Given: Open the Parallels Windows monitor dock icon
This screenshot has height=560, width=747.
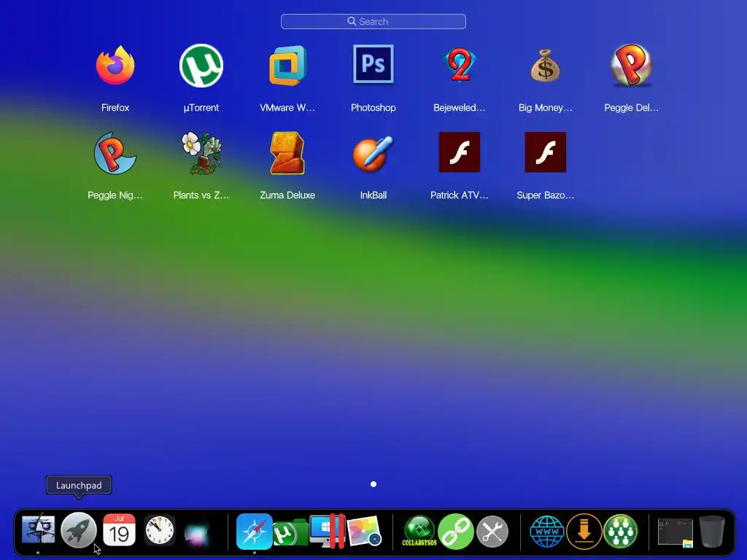Looking at the screenshot, I should coord(327,531).
